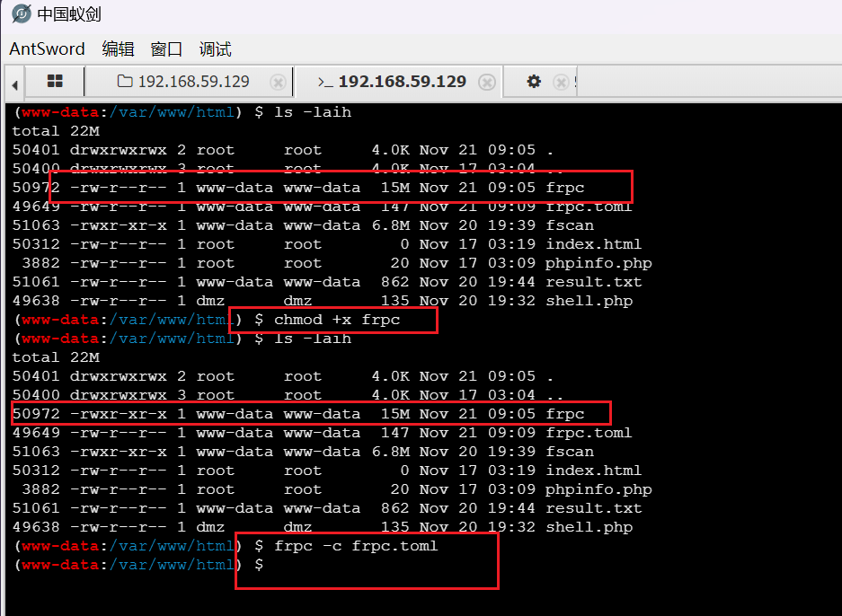
Task: Click the terminal prompt icon on active tab
Action: click(x=325, y=82)
